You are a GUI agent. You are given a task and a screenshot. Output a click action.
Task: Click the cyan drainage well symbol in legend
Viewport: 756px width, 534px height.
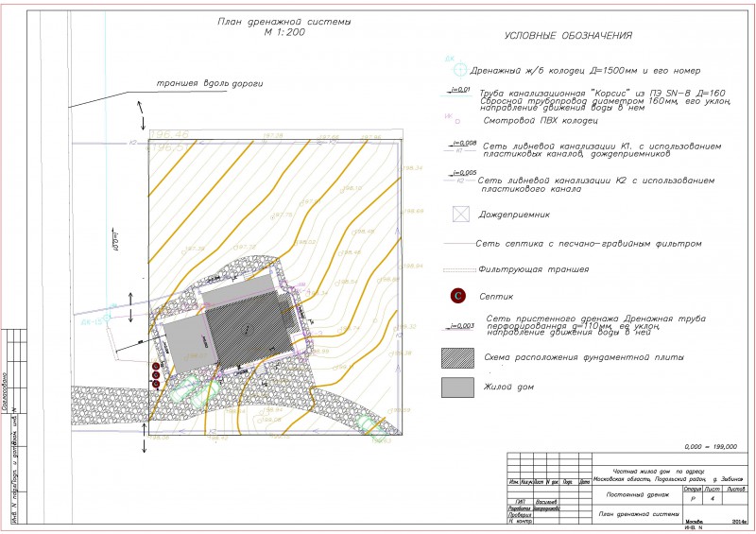[460, 69]
